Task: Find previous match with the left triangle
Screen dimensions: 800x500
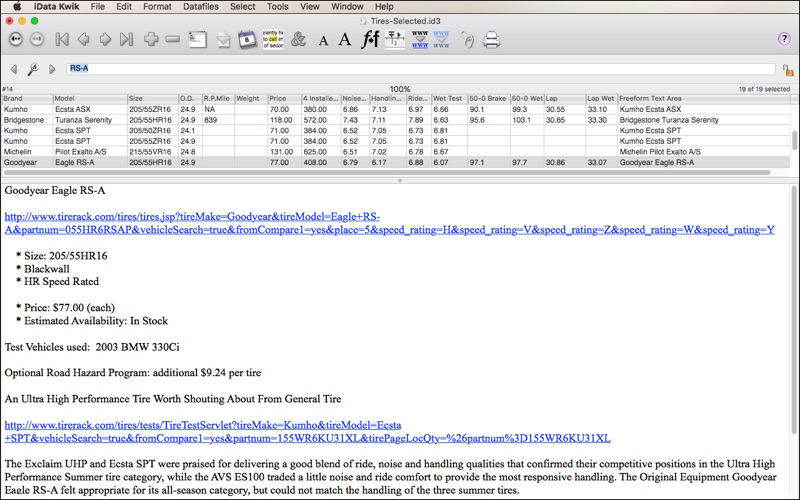Action: coord(14,69)
